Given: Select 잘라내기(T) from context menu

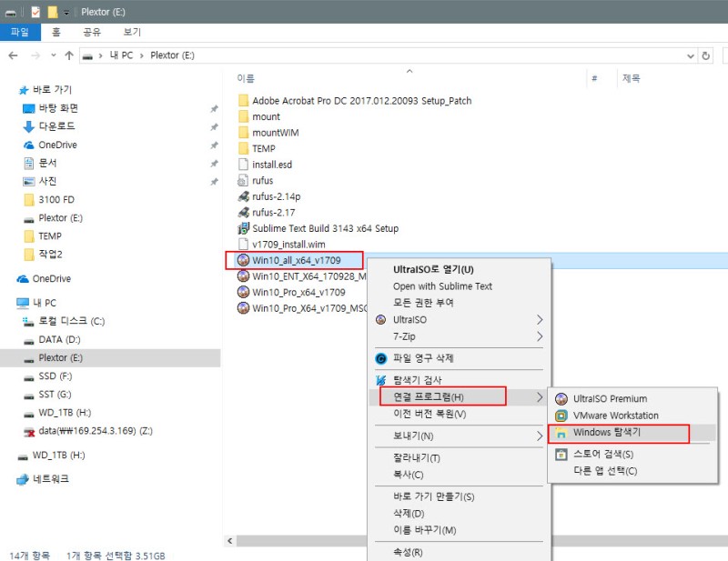Looking at the screenshot, I should pyautogui.click(x=458, y=458).
